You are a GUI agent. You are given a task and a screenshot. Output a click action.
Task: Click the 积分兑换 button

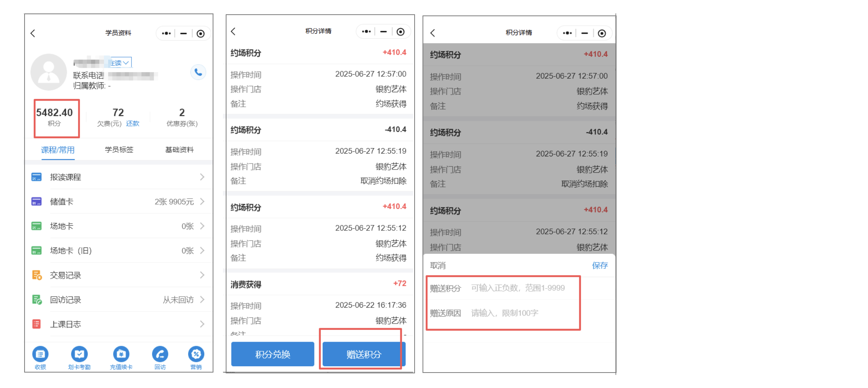tap(272, 354)
